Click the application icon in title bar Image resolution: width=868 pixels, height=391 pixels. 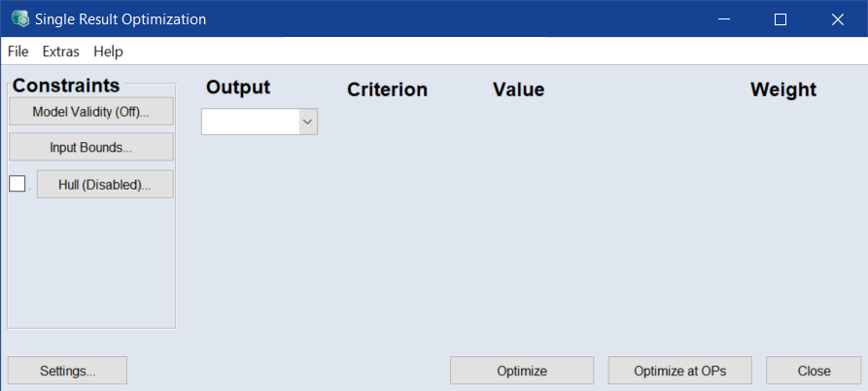point(19,19)
